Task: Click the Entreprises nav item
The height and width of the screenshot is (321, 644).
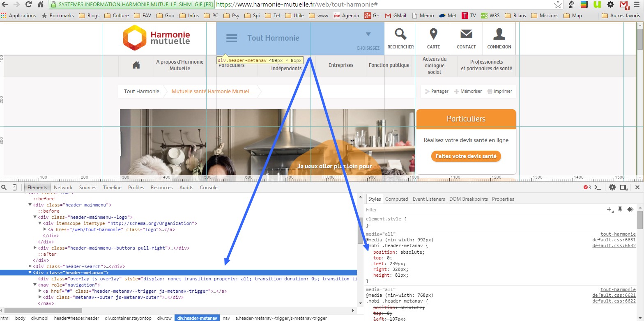Action: tap(341, 65)
